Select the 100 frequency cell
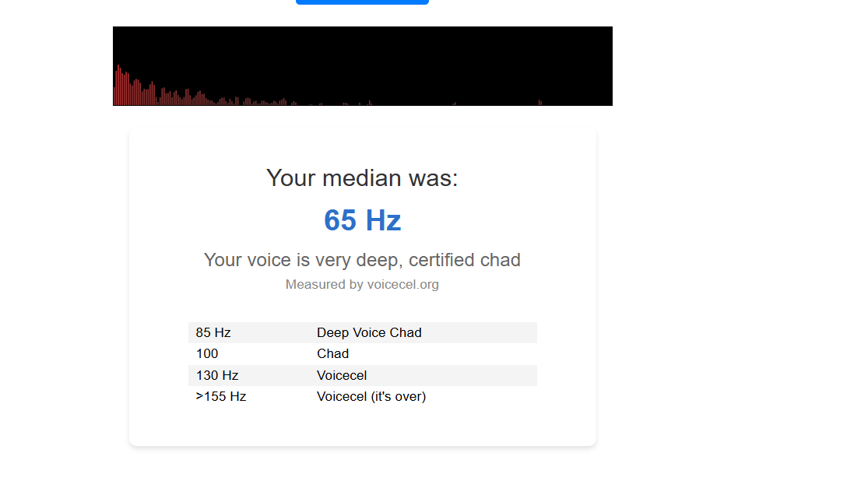The width and height of the screenshot is (868, 481). point(207,353)
